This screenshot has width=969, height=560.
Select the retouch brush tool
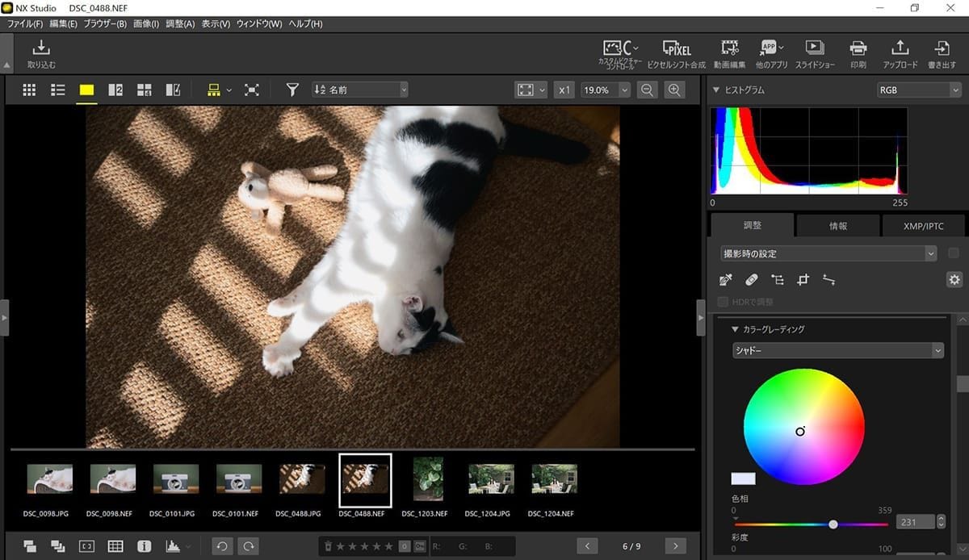(751, 280)
